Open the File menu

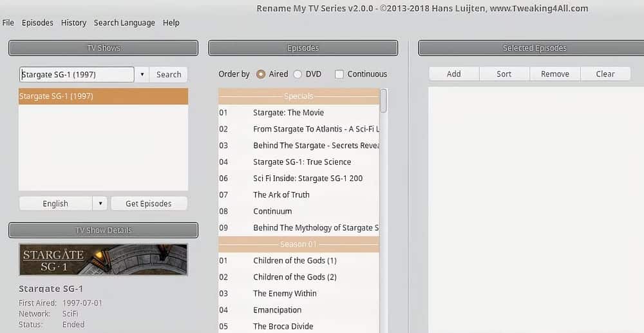(x=8, y=23)
